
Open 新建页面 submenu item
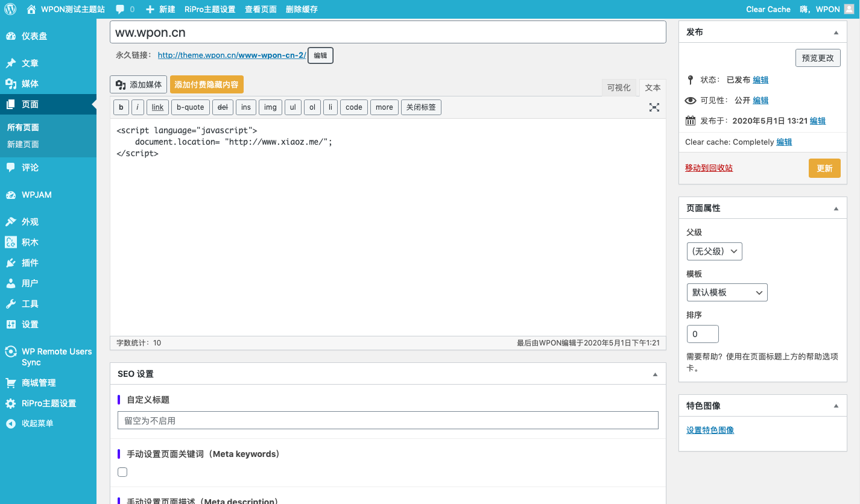coord(23,144)
